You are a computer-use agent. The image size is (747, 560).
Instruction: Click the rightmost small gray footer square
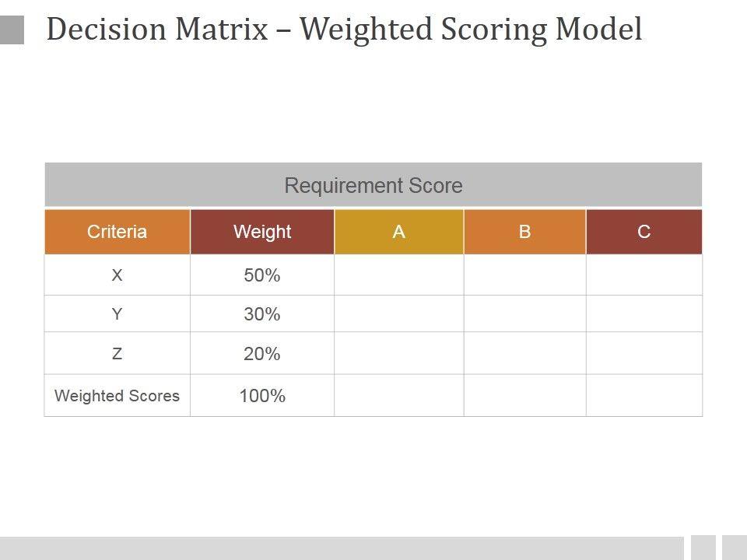tap(734, 548)
